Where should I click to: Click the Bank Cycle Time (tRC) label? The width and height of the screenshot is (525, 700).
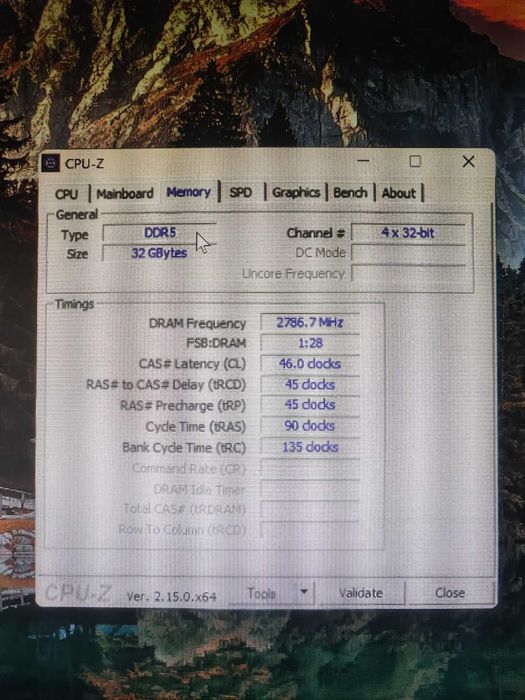coord(184,448)
